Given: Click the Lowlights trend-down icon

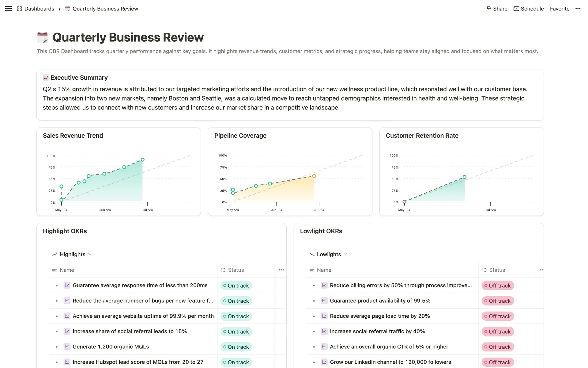Looking at the screenshot, I should [312, 254].
